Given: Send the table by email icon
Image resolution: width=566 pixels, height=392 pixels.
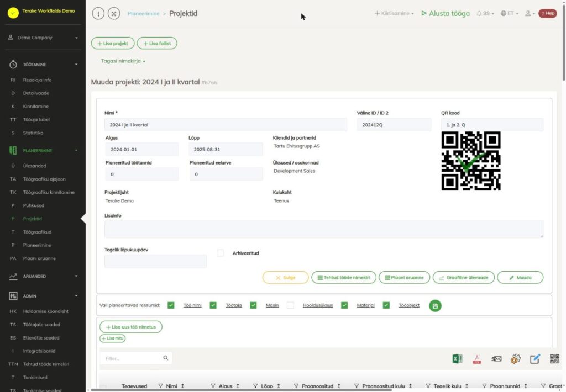Looking at the screenshot, I should [x=496, y=359].
